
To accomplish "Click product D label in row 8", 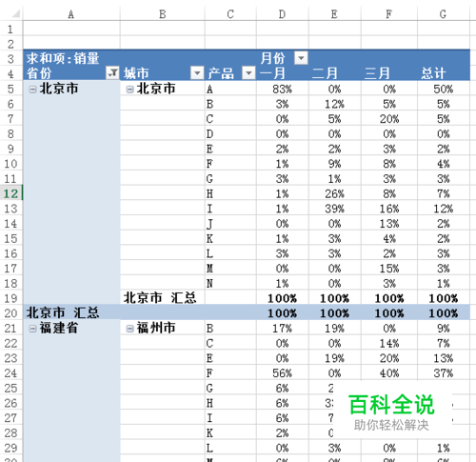I will coord(209,134).
